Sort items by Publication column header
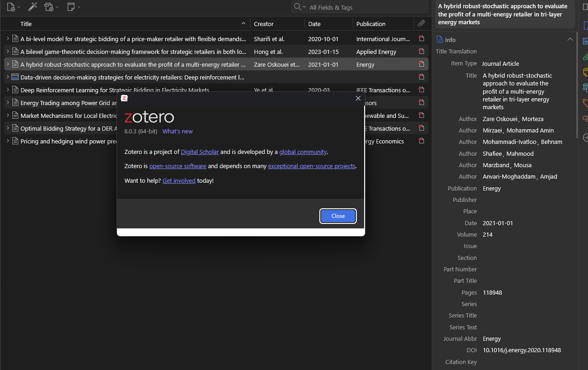 point(383,24)
